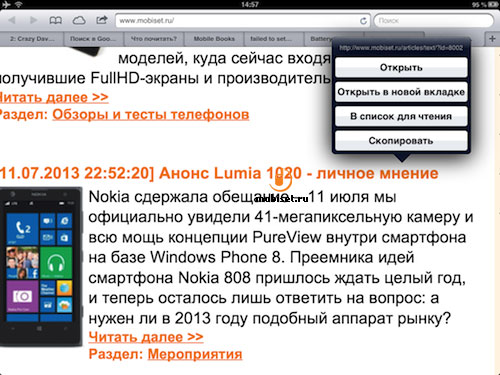Tap the Safari forward arrow
Viewport: 500px width, 375px height.
[x=33, y=20]
